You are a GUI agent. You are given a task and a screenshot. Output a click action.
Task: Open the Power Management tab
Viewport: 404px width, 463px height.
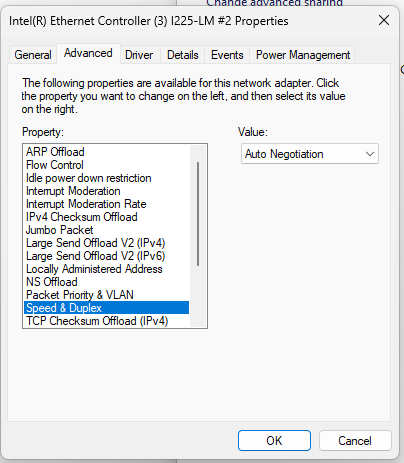pos(303,55)
